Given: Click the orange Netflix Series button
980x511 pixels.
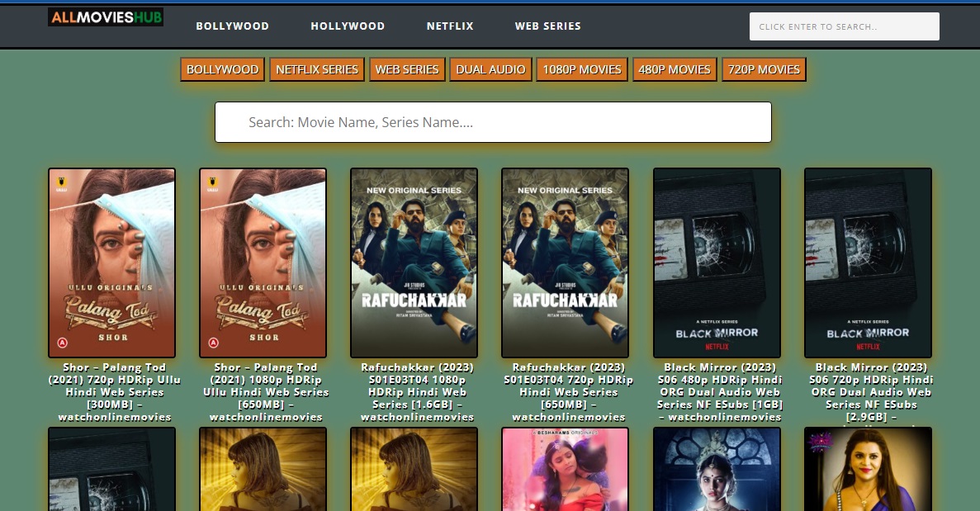Looking at the screenshot, I should pos(317,69).
